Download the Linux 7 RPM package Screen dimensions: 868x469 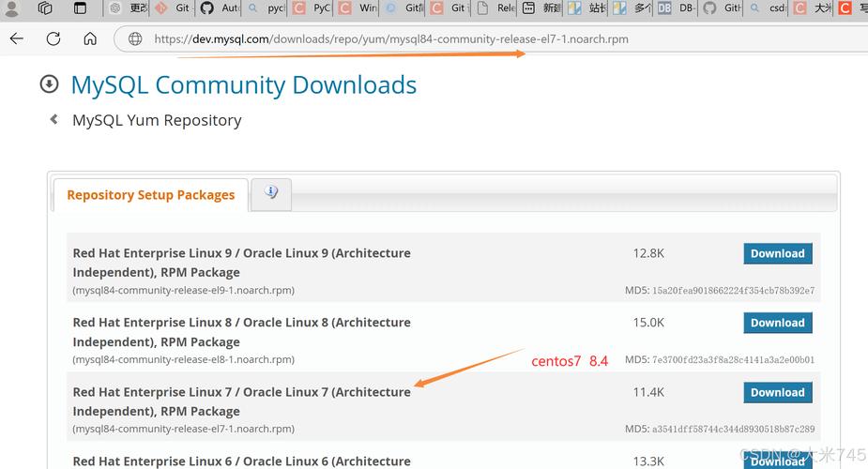(777, 392)
